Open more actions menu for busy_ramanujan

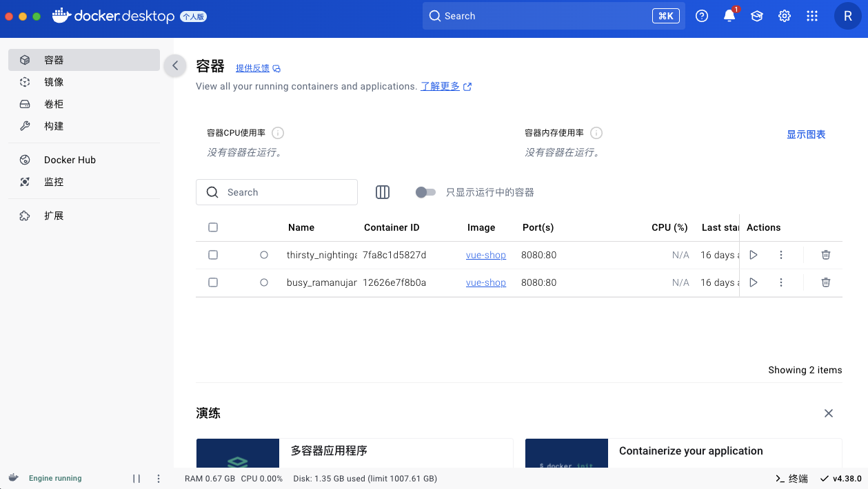[780, 282]
